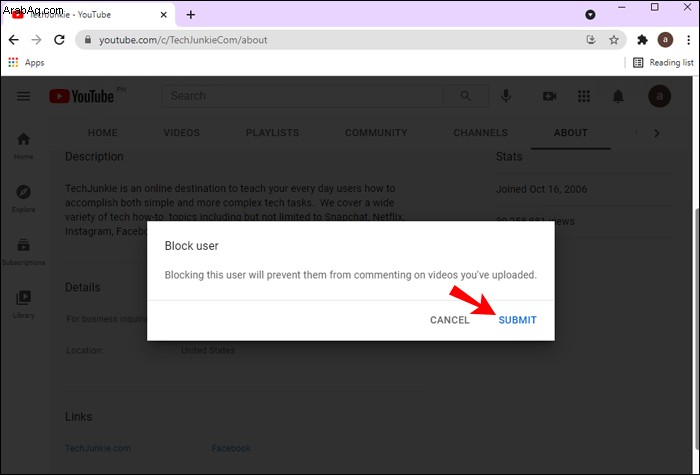Click the 'Joined Oct 16, 2006' text
The image size is (700, 475).
coord(541,189)
